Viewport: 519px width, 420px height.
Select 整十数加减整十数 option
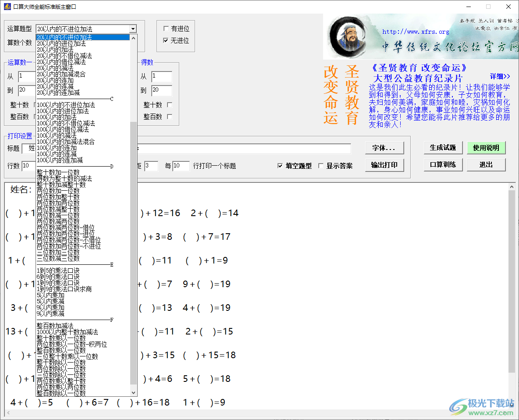click(83, 185)
